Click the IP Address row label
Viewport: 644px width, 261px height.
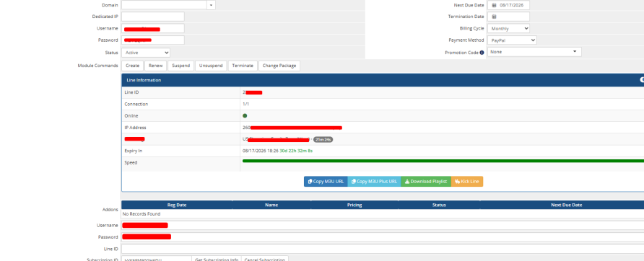[x=135, y=128]
